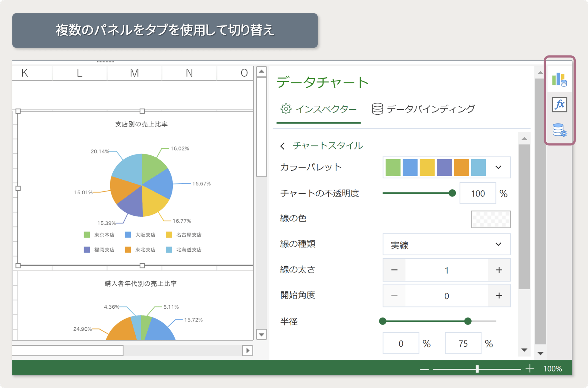588x388 pixels.
Task: Open the data chart panel icon
Action: pos(559,79)
